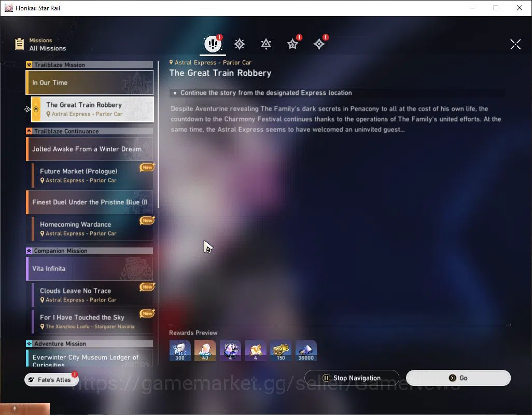This screenshot has height=415, width=532.
Task: Select The Great Train Robbery mission
Action: [92, 109]
